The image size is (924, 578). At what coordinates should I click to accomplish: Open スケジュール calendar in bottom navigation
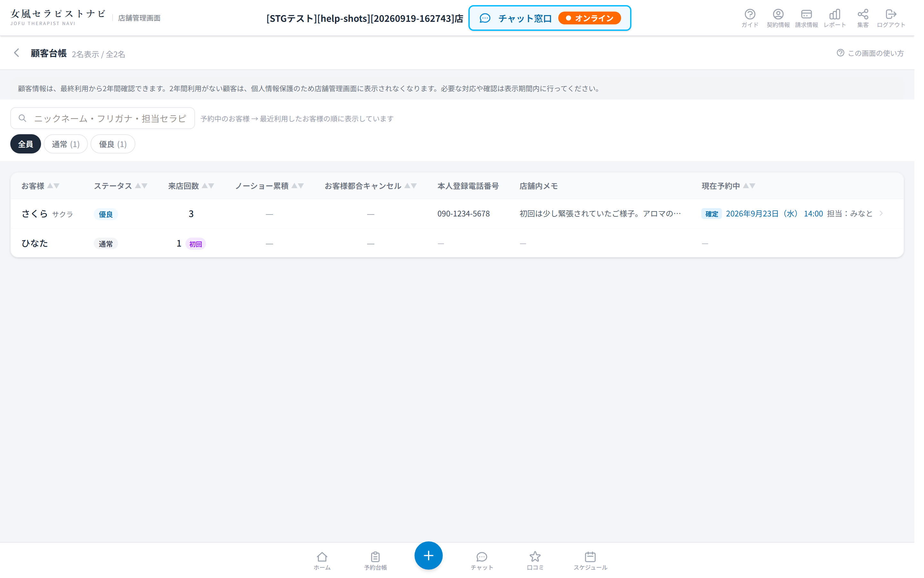pyautogui.click(x=590, y=561)
